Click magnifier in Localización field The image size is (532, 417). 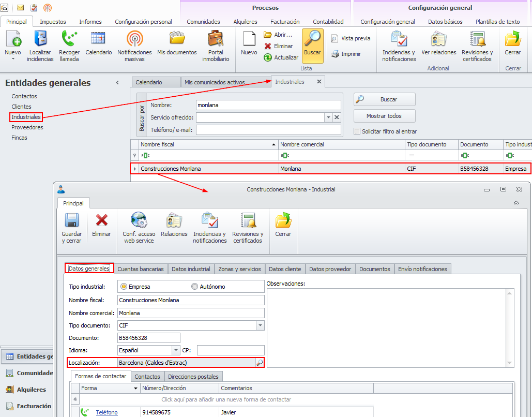click(x=260, y=363)
